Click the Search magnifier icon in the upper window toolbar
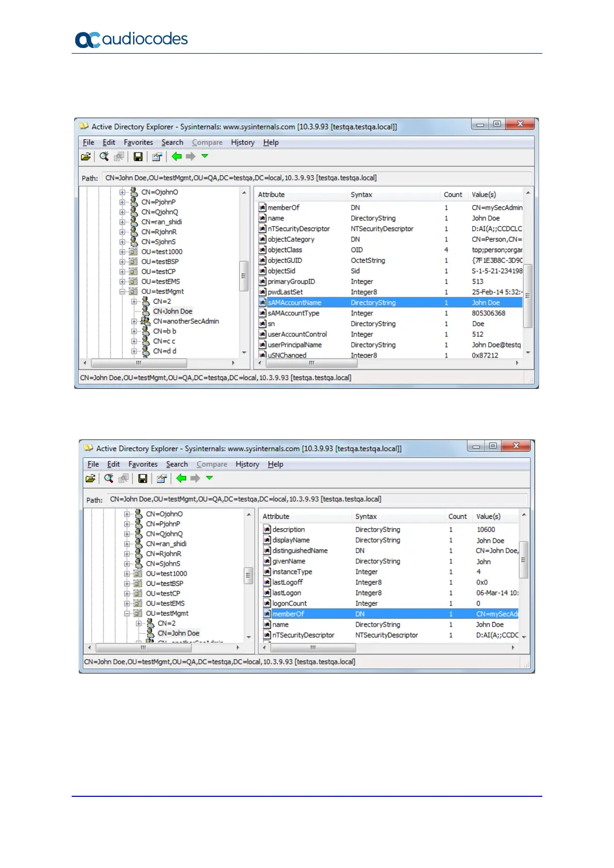This screenshot has height=868, width=614. click(x=104, y=157)
